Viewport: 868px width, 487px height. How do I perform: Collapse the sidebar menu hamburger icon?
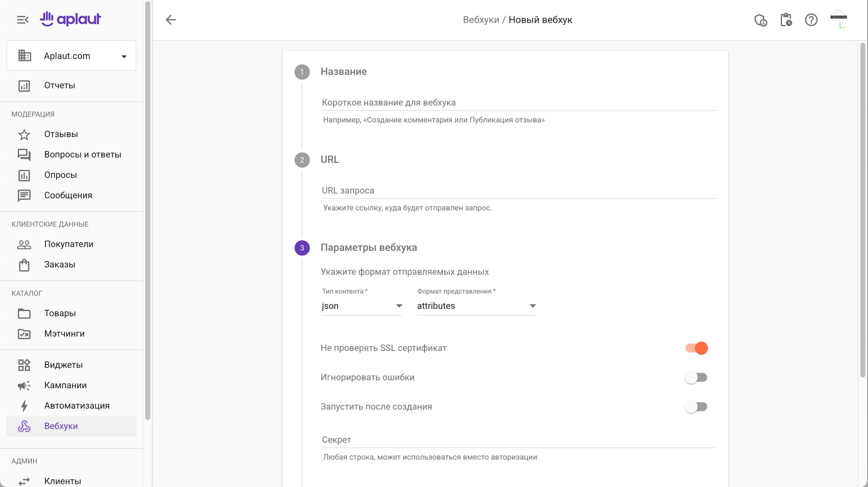click(23, 20)
